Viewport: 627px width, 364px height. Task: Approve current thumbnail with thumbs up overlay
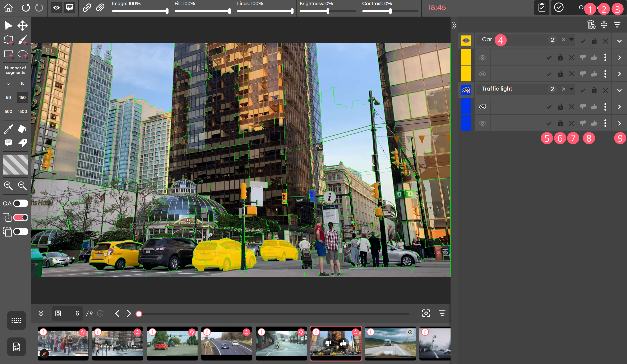tap(343, 343)
